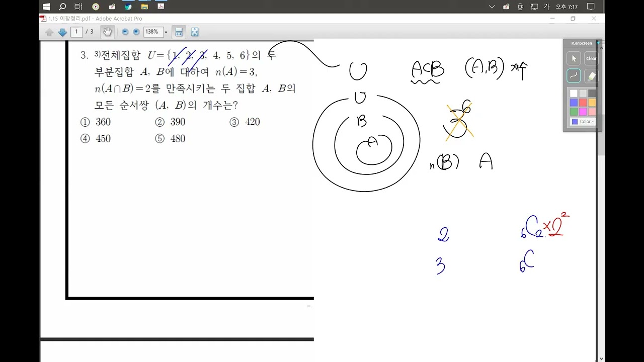Select answer option ⑤ 480
The width and height of the screenshot is (644, 362).
170,138
